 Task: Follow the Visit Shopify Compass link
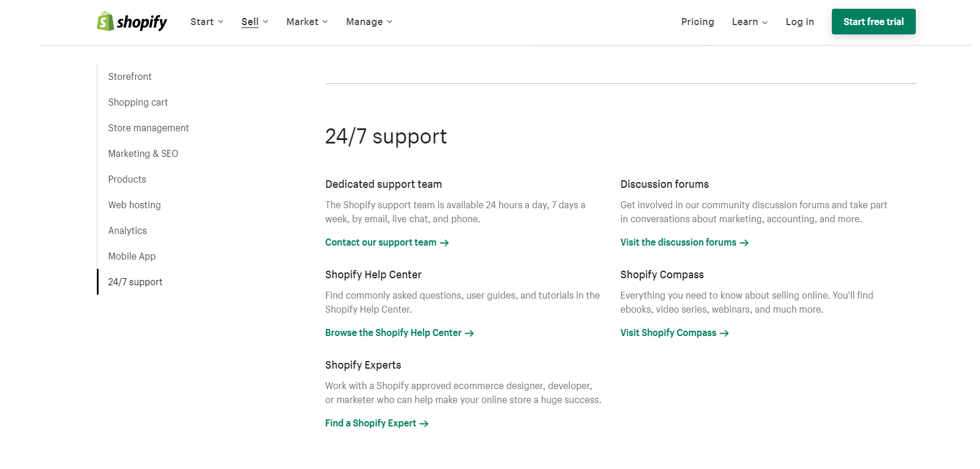click(674, 332)
